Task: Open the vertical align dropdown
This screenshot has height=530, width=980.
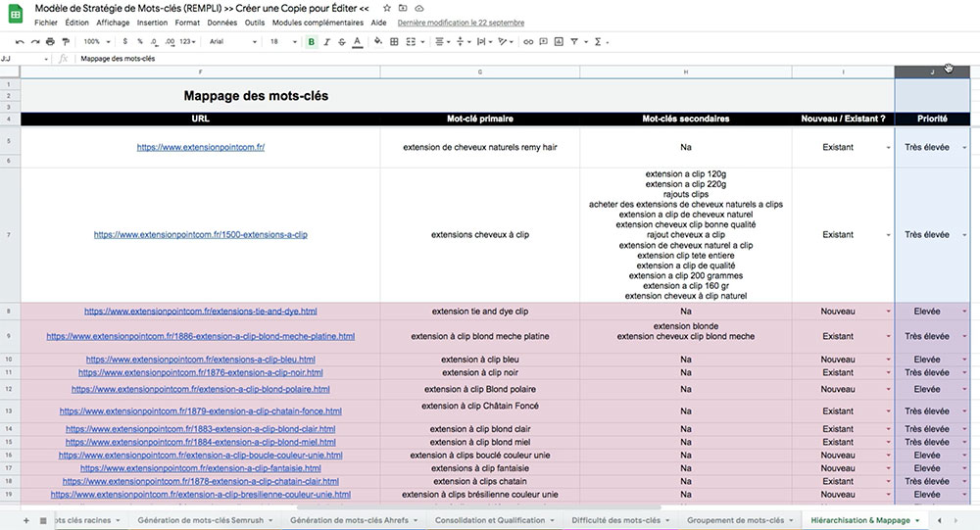Action: 464,42
